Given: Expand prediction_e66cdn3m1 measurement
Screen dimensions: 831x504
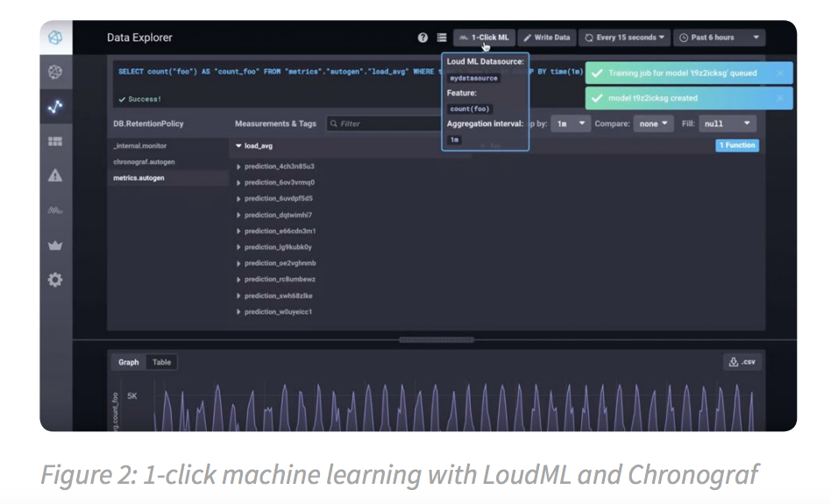Looking at the screenshot, I should pos(275,231).
